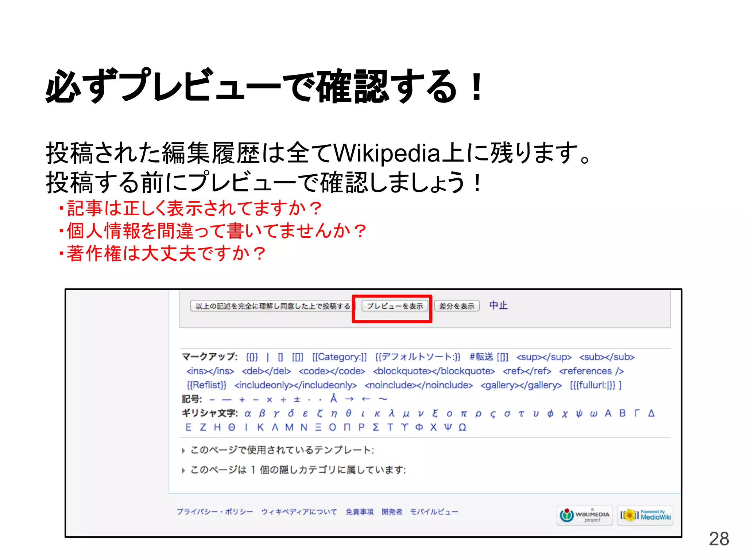Viewport: 747px width, 560px height.
Task: Insert the <sub></sub> markup
Action: pyautogui.click(x=607, y=357)
